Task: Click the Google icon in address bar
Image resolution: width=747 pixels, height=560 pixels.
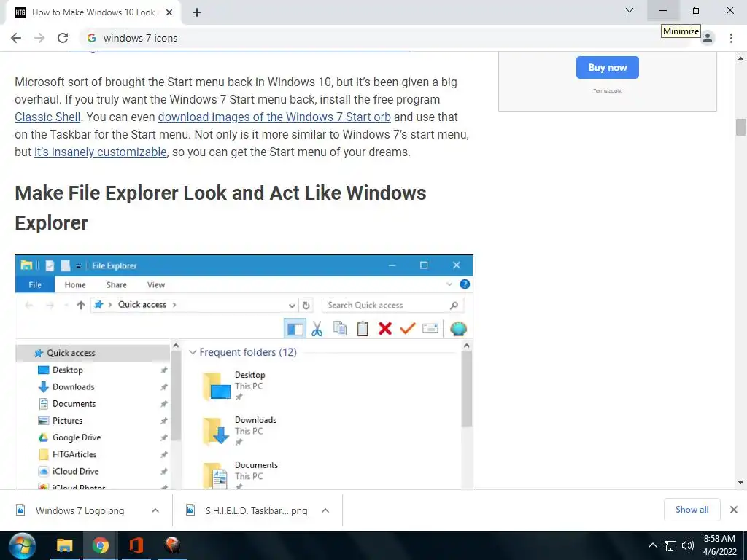Action: click(x=92, y=38)
